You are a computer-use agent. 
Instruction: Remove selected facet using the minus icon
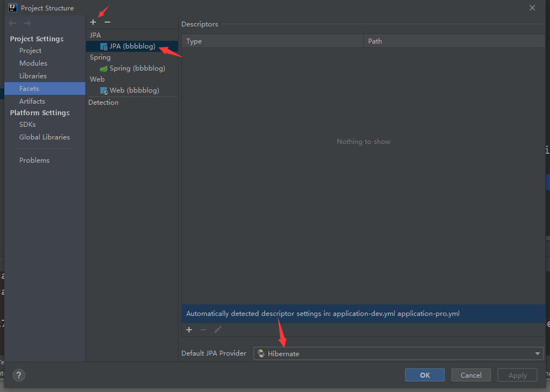tap(106, 22)
